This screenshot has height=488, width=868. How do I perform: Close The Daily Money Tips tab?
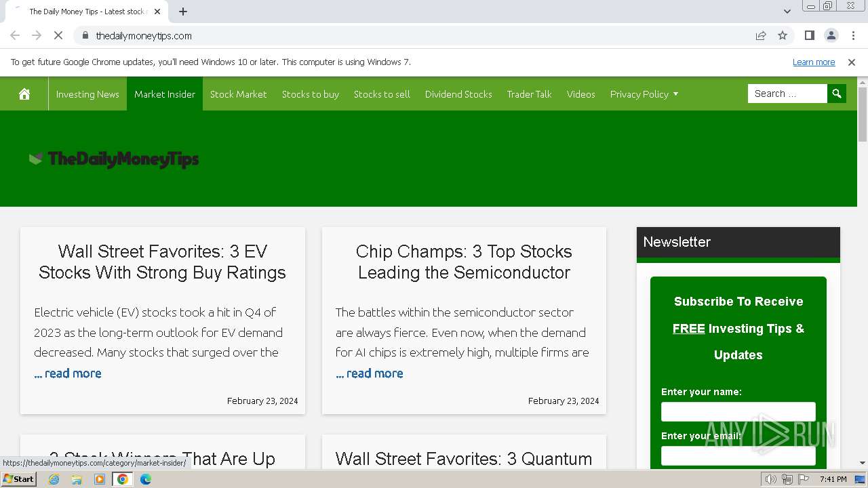(157, 12)
